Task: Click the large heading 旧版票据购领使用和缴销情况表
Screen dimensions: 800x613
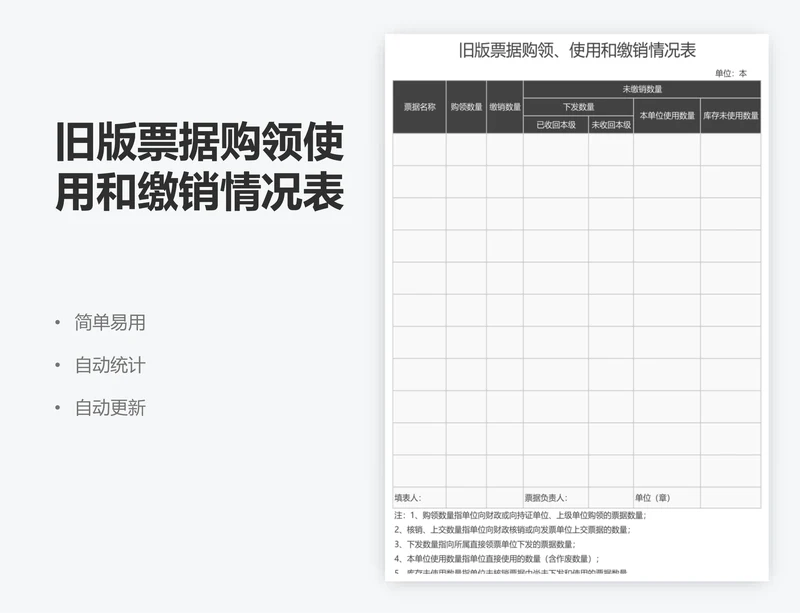Action: (x=199, y=166)
